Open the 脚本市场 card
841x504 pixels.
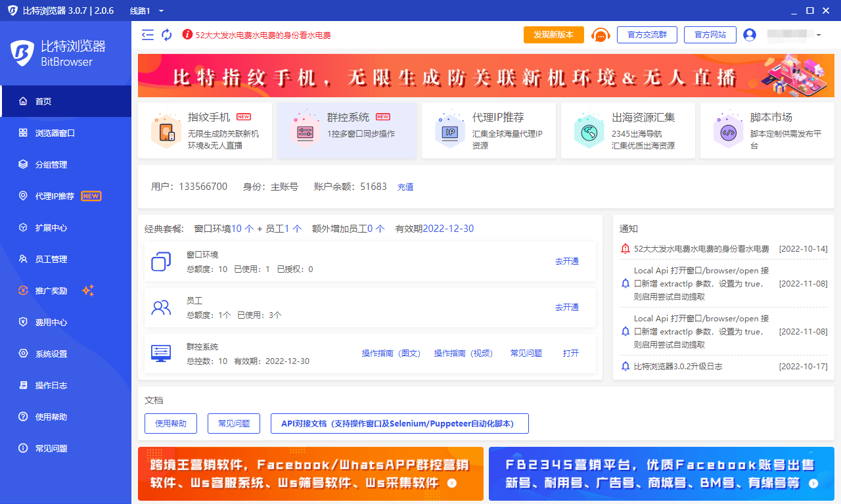(767, 130)
